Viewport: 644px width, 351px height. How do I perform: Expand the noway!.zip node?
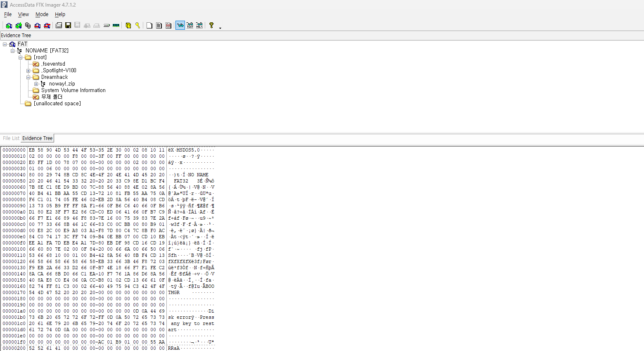pos(36,84)
